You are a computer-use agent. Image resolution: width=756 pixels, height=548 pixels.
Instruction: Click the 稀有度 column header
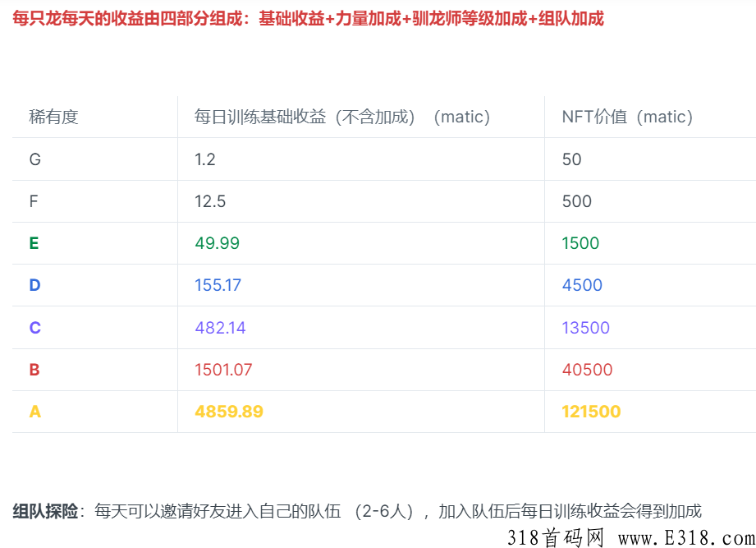[x=53, y=117]
